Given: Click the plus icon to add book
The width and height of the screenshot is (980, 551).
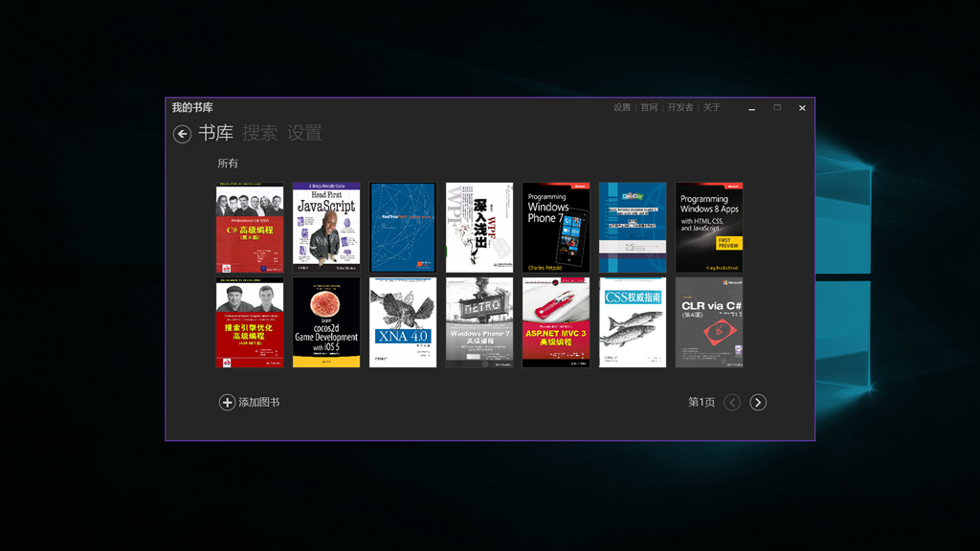Looking at the screenshot, I should [x=227, y=403].
